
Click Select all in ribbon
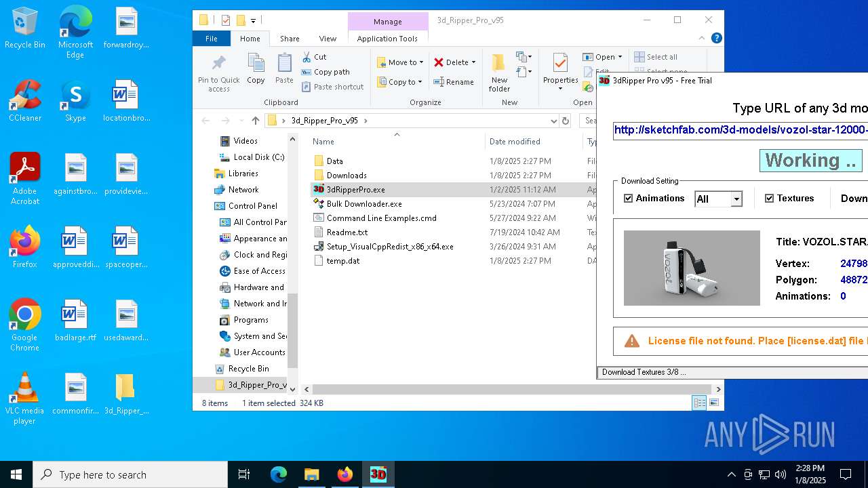655,57
